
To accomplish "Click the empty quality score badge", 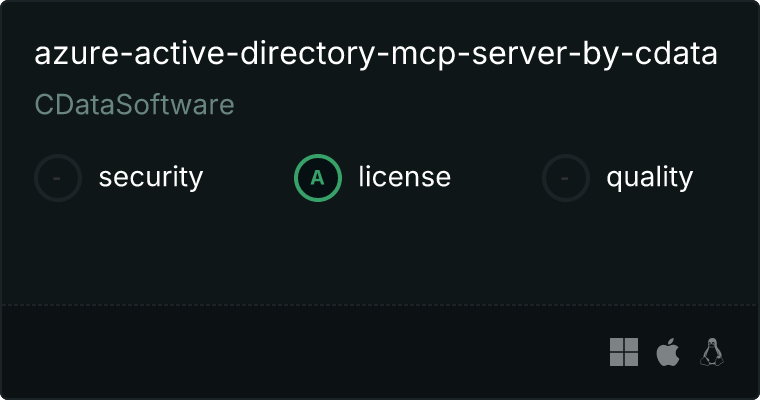I will [566, 178].
